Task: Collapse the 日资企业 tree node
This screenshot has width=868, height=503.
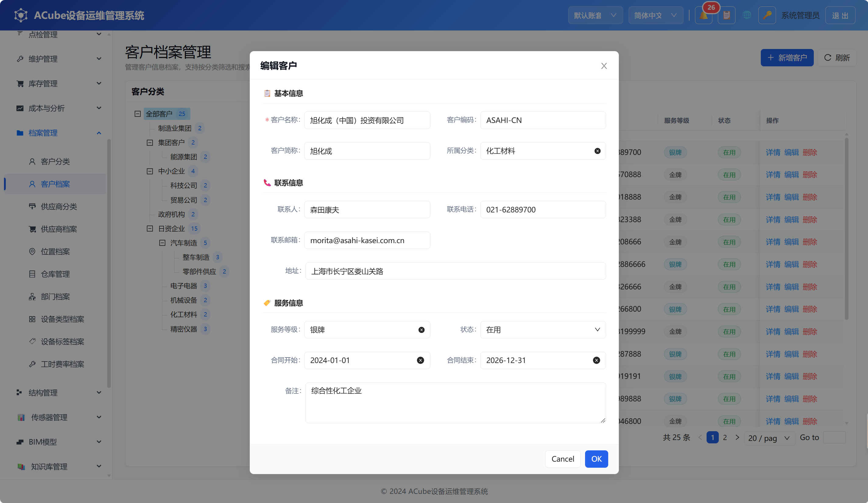Action: (150, 229)
